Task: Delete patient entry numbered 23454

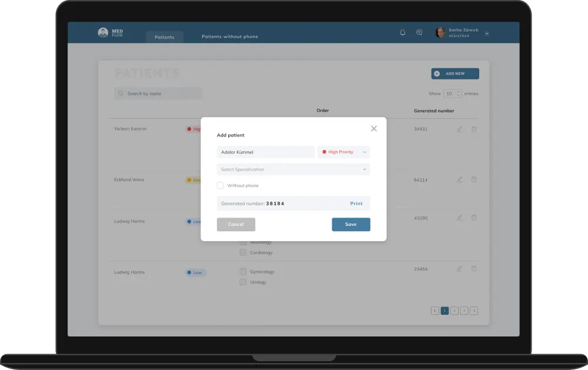Action: coord(474,269)
